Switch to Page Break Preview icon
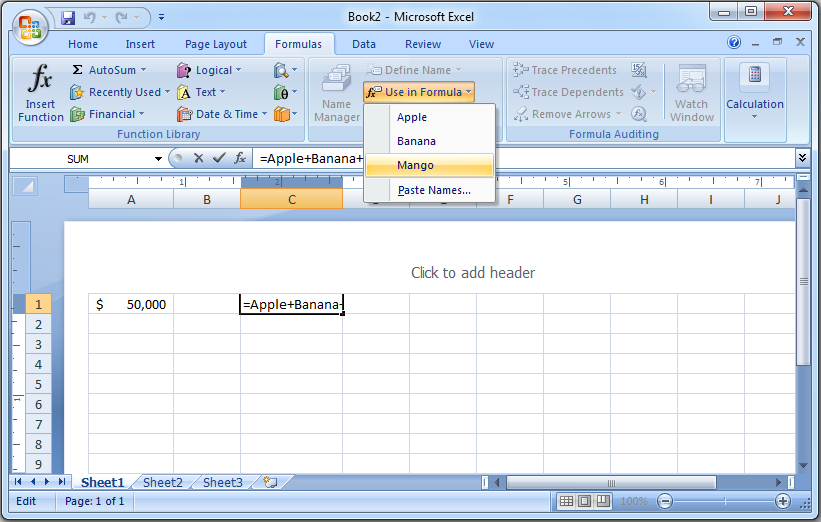The width and height of the screenshot is (821, 522). [x=603, y=501]
